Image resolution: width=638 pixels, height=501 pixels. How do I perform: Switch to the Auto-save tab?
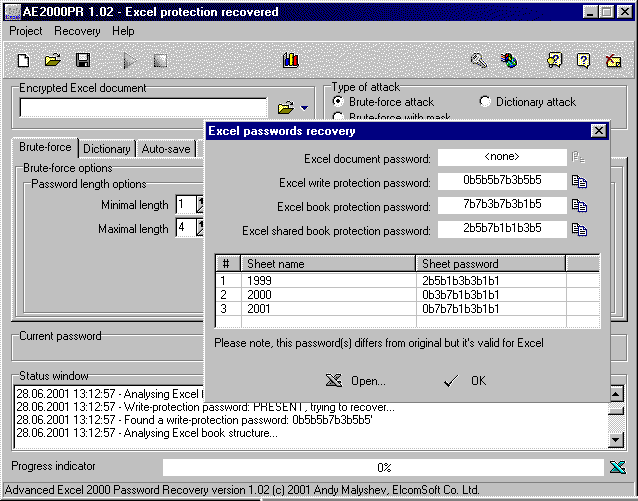(165, 149)
